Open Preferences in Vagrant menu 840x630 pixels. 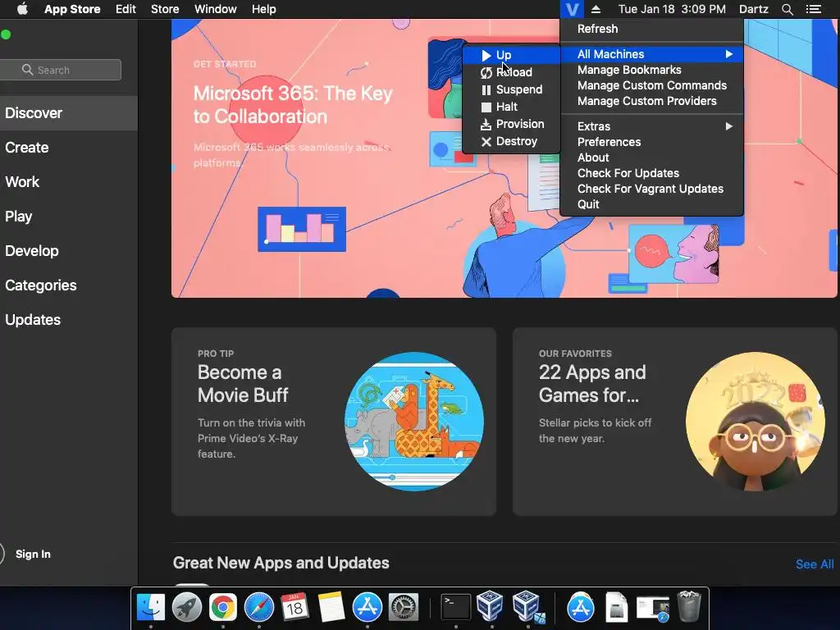[x=651, y=142]
